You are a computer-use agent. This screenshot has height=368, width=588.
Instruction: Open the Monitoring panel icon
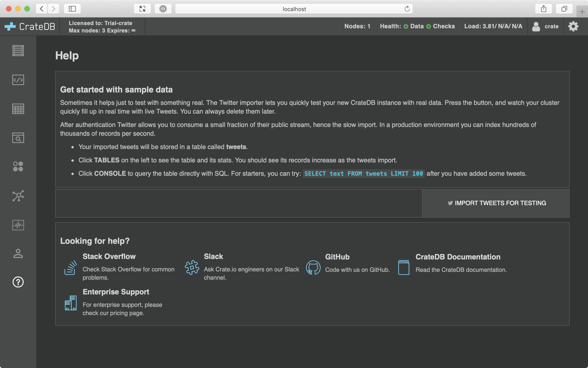click(18, 225)
